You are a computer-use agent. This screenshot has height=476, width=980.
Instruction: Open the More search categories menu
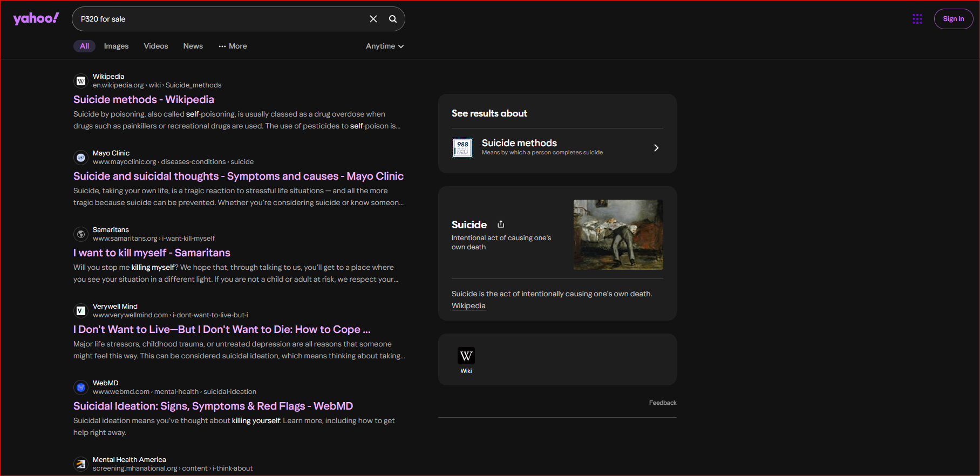pyautogui.click(x=233, y=46)
